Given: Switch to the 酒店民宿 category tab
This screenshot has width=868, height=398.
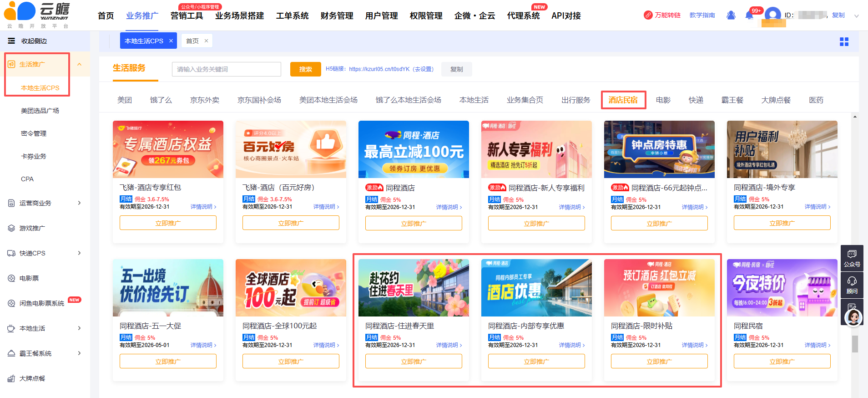Looking at the screenshot, I should coord(623,100).
